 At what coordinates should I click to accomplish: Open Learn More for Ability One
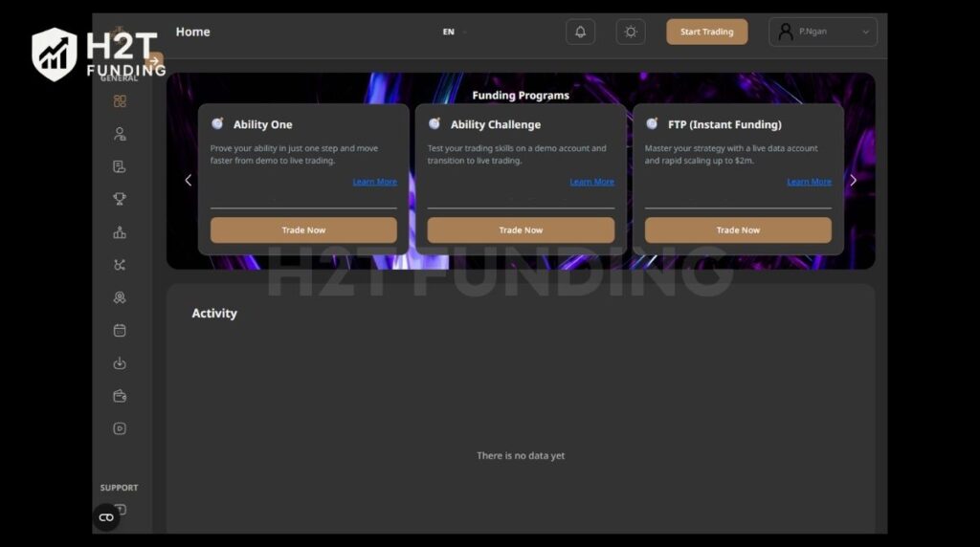click(x=374, y=182)
